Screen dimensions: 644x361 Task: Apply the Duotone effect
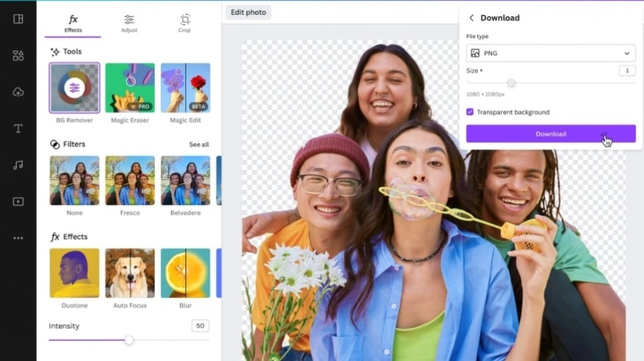74,273
